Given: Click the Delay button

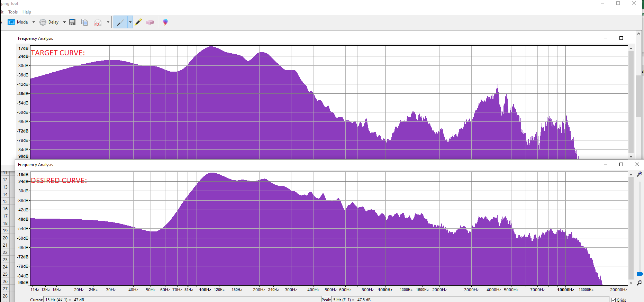Looking at the screenshot, I should coord(49,22).
